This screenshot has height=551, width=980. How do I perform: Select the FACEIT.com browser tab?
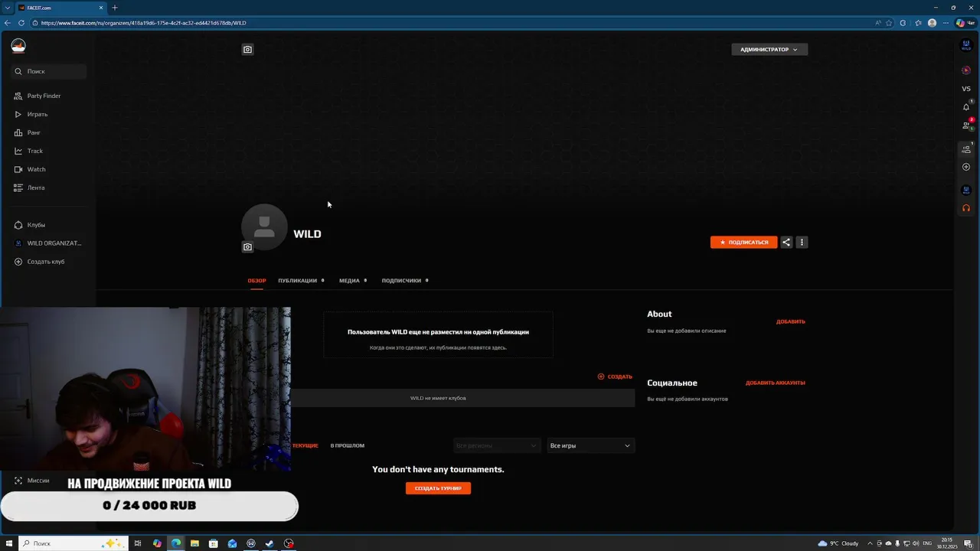click(61, 8)
